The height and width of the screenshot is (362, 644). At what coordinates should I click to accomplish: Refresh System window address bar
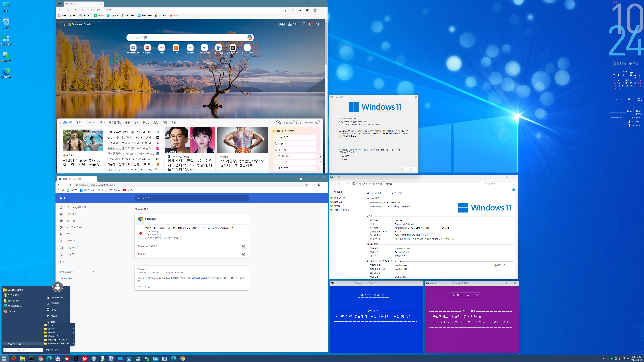click(x=478, y=184)
